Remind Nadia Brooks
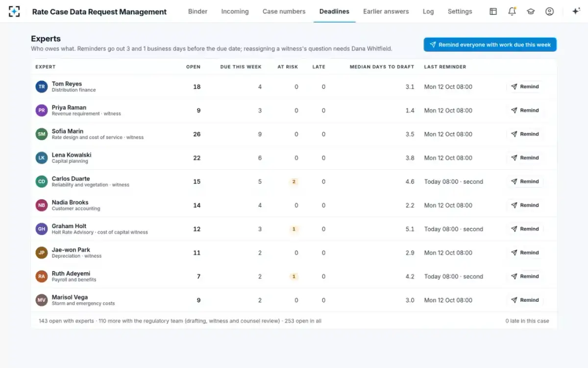The height and width of the screenshot is (368, 588). (x=525, y=205)
